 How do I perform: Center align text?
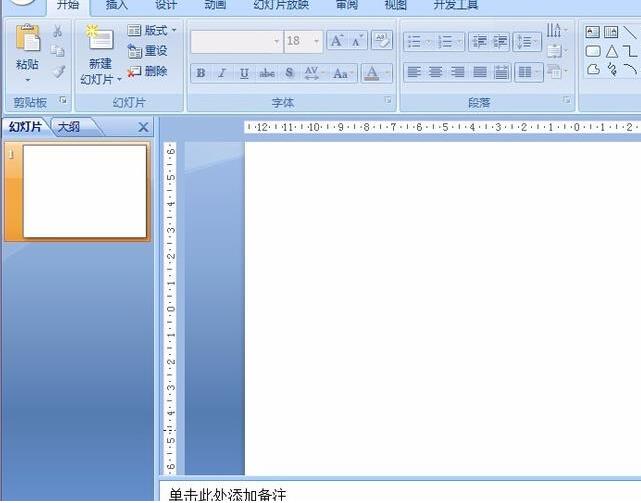pos(436,72)
